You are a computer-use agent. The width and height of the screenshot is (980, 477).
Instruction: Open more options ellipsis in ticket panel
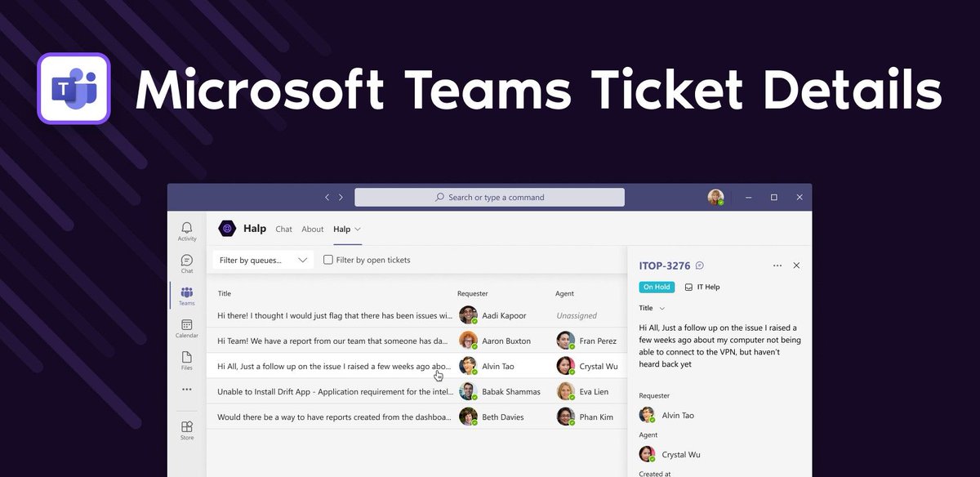coord(777,265)
